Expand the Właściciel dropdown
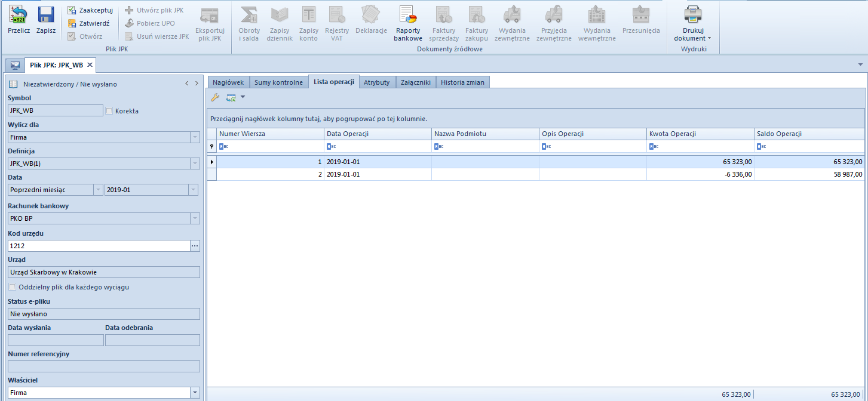The width and height of the screenshot is (868, 401). point(194,393)
